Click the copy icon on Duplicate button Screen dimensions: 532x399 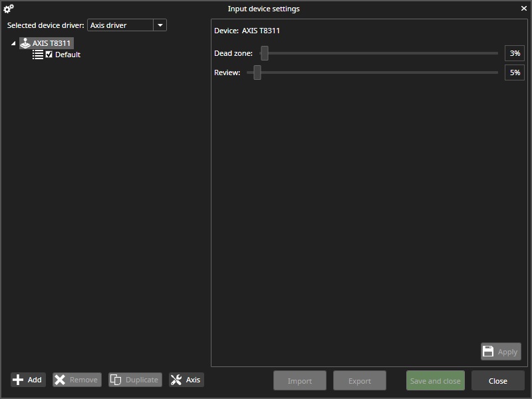click(116, 380)
